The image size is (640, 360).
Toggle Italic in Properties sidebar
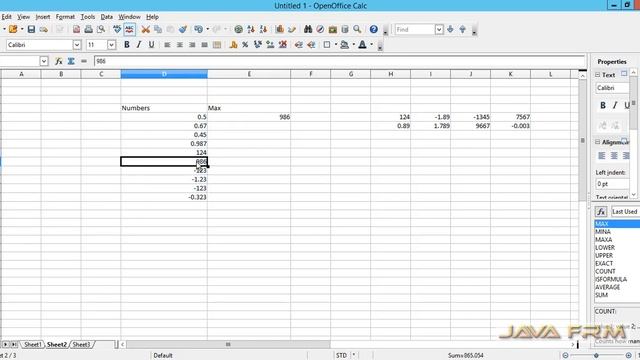pyautogui.click(x=615, y=105)
